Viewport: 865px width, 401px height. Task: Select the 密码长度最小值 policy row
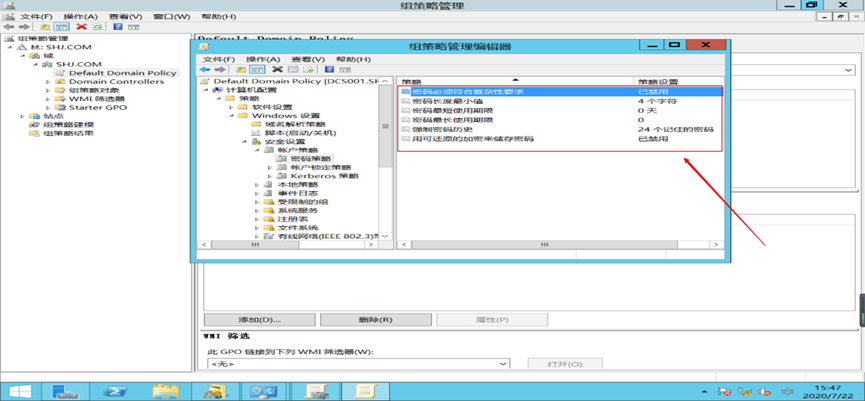560,101
